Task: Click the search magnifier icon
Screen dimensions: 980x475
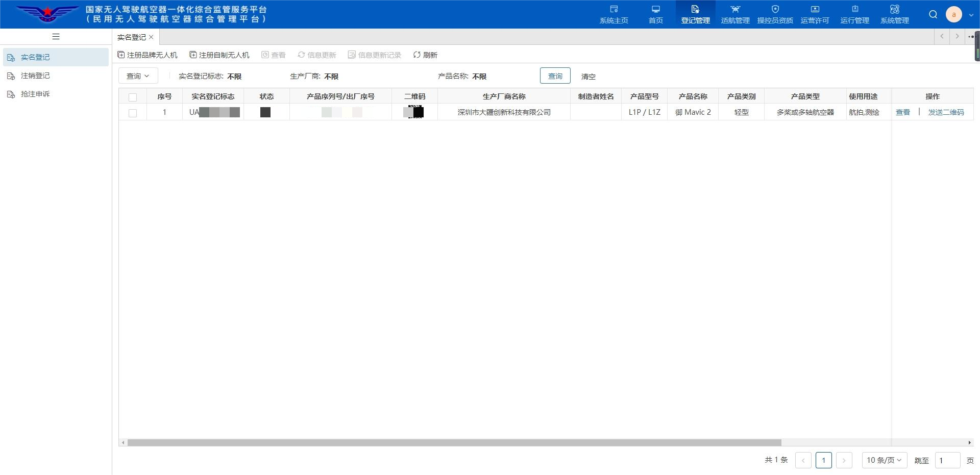Action: tap(933, 14)
